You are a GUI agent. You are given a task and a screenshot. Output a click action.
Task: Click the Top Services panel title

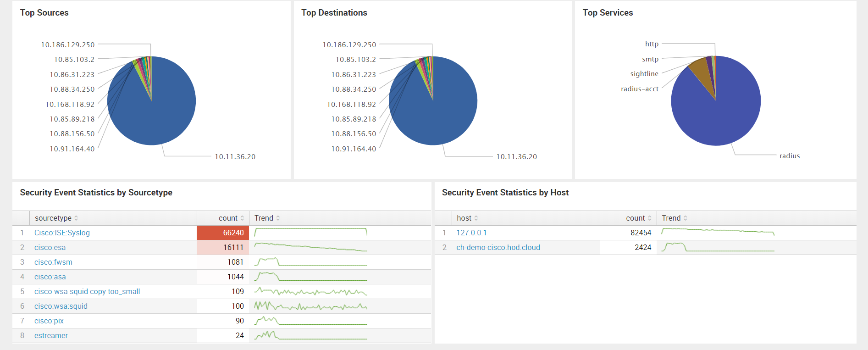pyautogui.click(x=608, y=13)
